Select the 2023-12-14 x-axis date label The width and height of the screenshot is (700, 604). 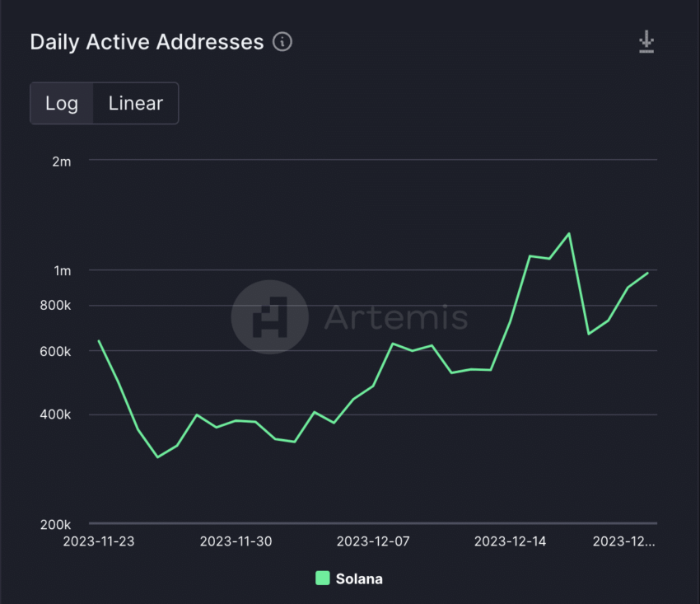coord(510,541)
